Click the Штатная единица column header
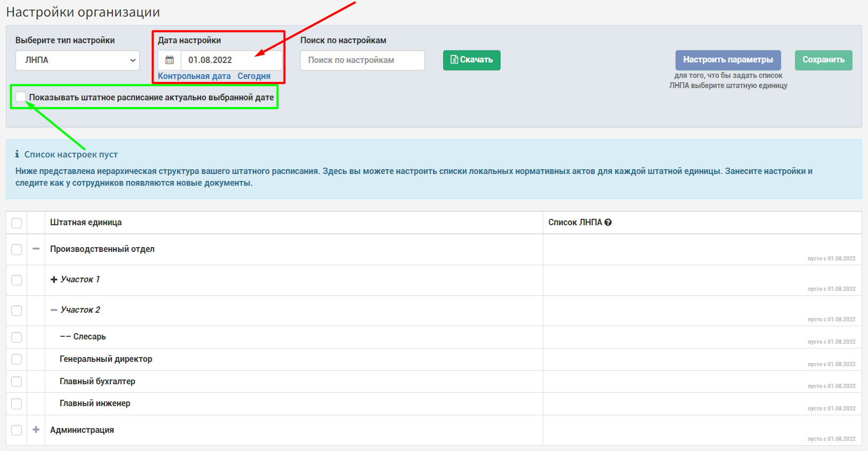 pos(86,223)
